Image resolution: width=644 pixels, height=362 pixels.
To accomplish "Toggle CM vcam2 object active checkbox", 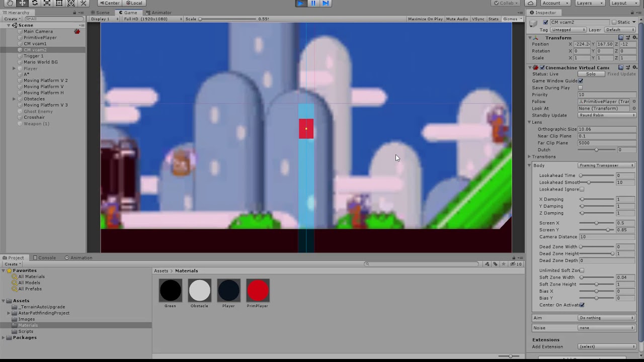I will pyautogui.click(x=546, y=22).
